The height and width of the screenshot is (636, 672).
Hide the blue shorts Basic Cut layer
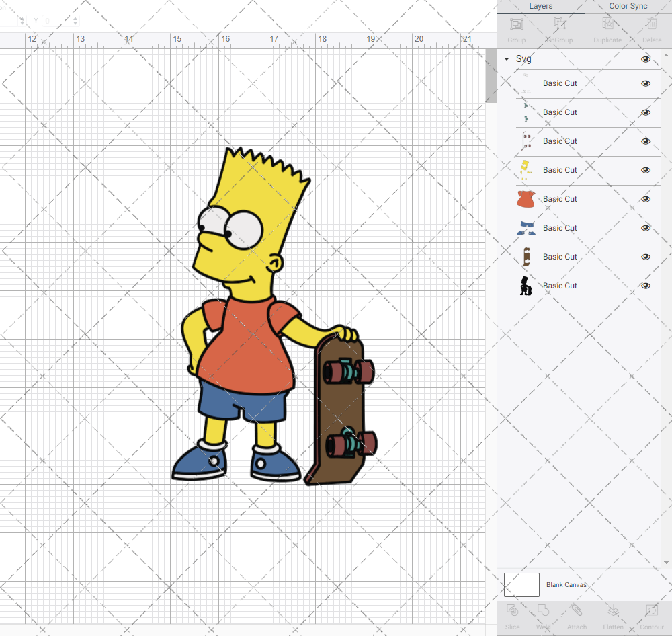click(645, 228)
